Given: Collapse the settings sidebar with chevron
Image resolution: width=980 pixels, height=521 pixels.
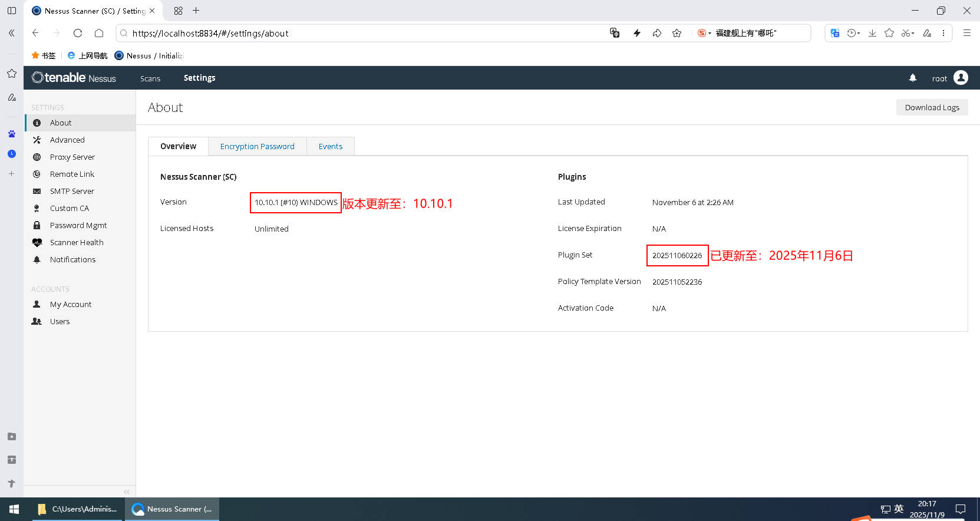Looking at the screenshot, I should tap(126, 491).
